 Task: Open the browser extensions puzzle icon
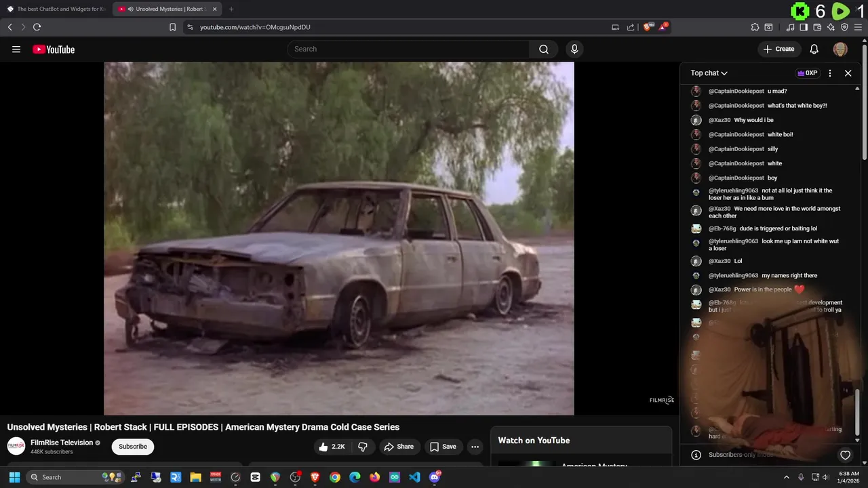[x=755, y=27]
